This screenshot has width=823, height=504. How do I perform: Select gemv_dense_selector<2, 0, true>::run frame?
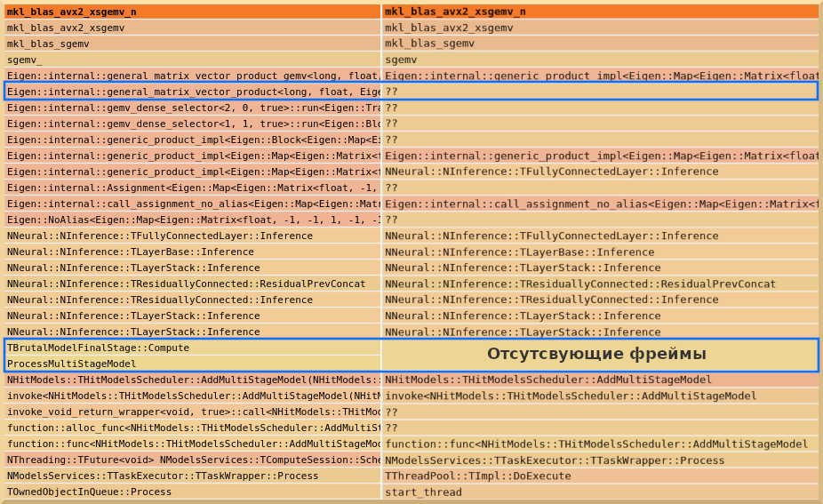pyautogui.click(x=192, y=108)
